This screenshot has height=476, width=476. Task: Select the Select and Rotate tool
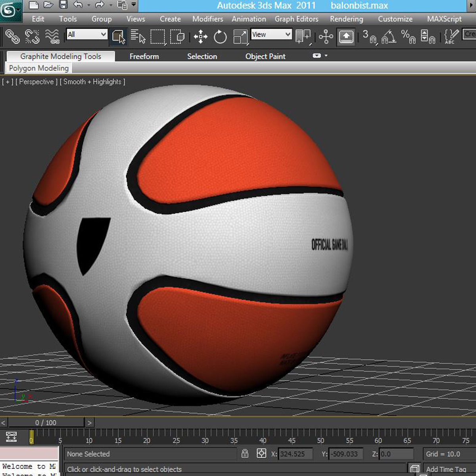click(x=220, y=37)
